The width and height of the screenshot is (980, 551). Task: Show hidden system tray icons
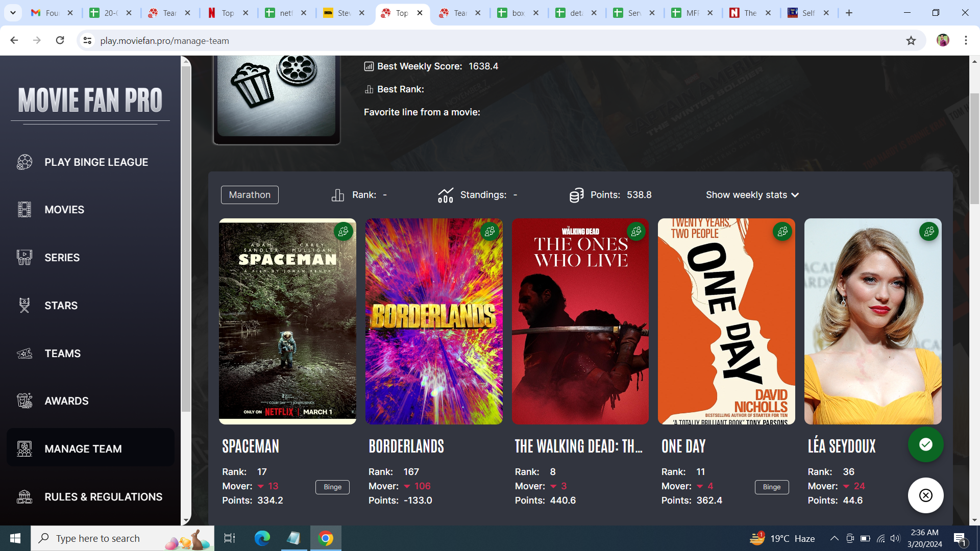pyautogui.click(x=834, y=538)
